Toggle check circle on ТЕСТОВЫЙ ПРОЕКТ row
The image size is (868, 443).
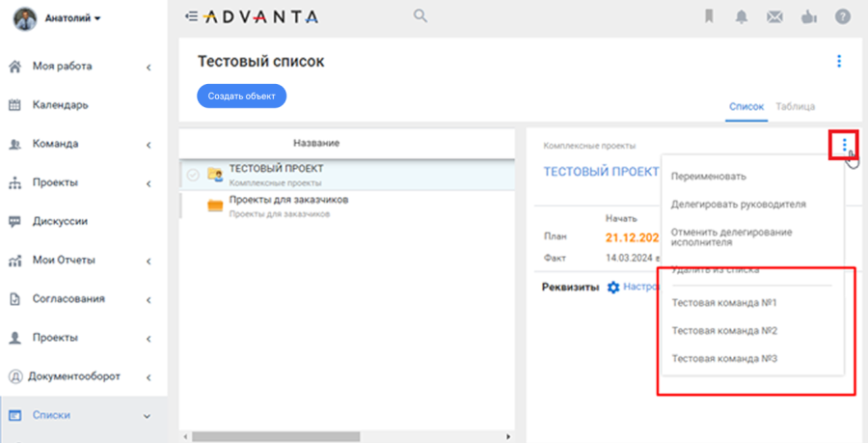(193, 175)
